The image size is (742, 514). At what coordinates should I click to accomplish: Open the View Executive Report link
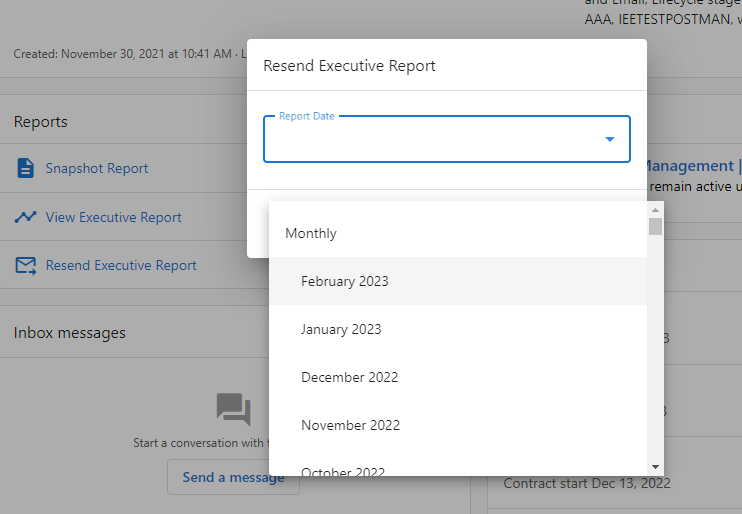tap(113, 217)
